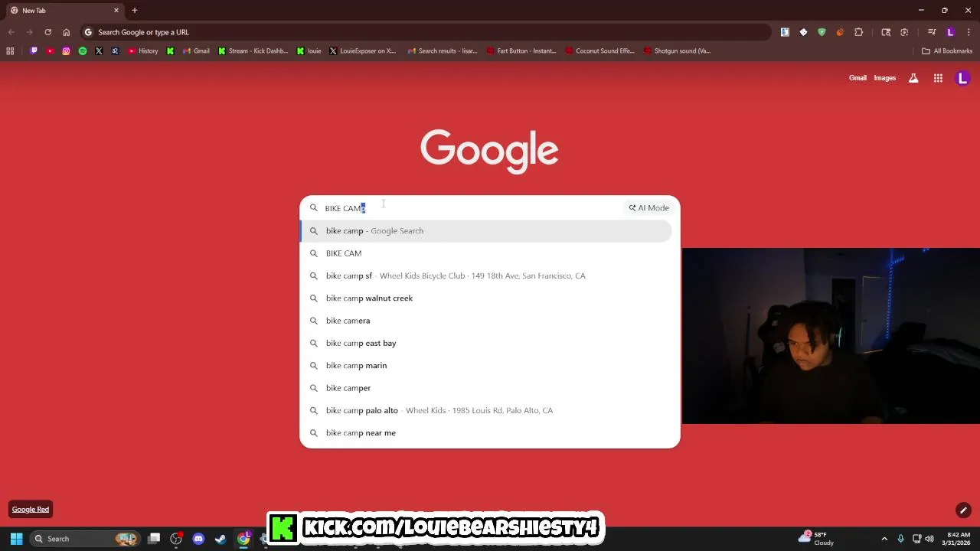
Task: Open Steam from the taskbar
Action: (220, 539)
